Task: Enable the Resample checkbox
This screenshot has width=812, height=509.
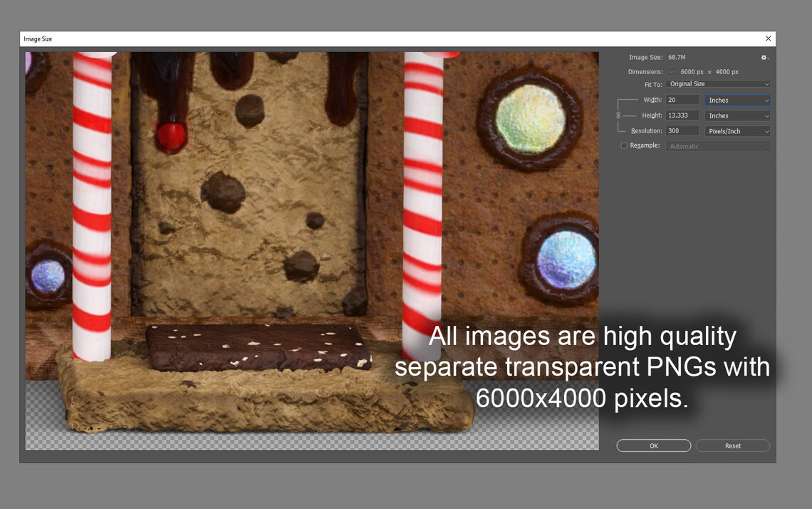Action: click(624, 145)
